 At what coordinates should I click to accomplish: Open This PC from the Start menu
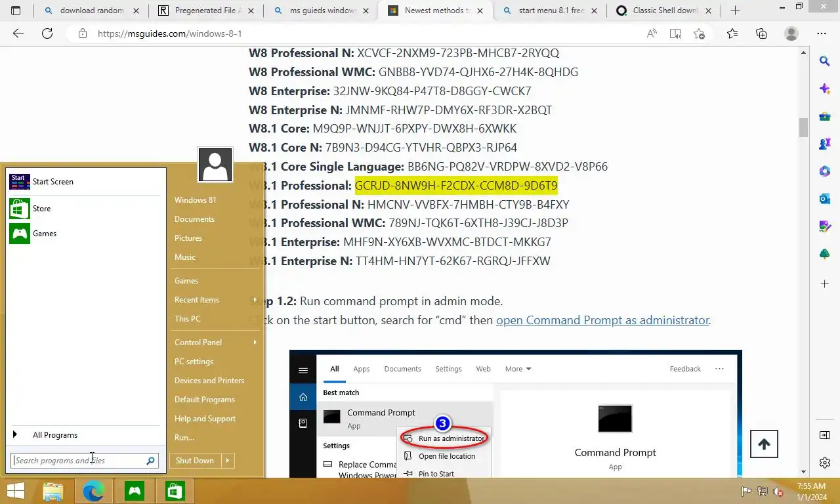[188, 319]
